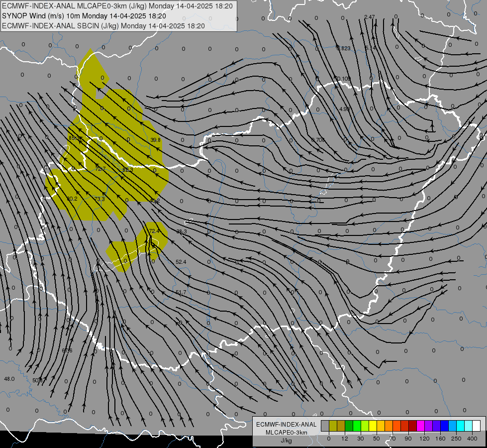Click the legend scale value '50'

pos(377,439)
